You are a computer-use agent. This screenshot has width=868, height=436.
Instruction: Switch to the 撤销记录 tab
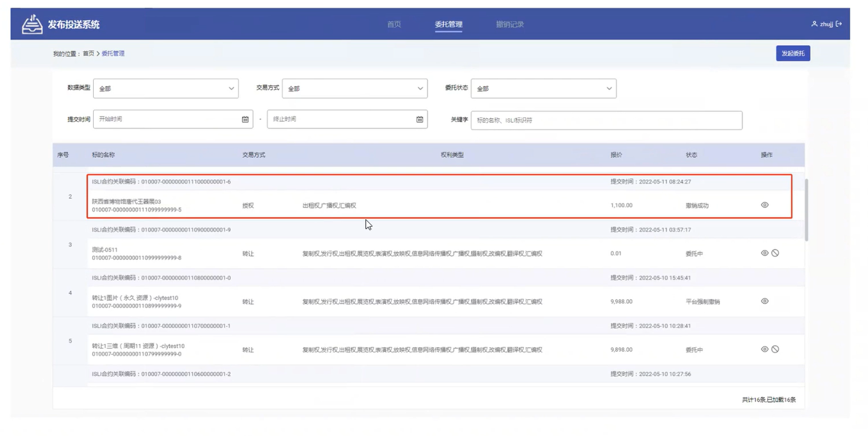coord(510,25)
